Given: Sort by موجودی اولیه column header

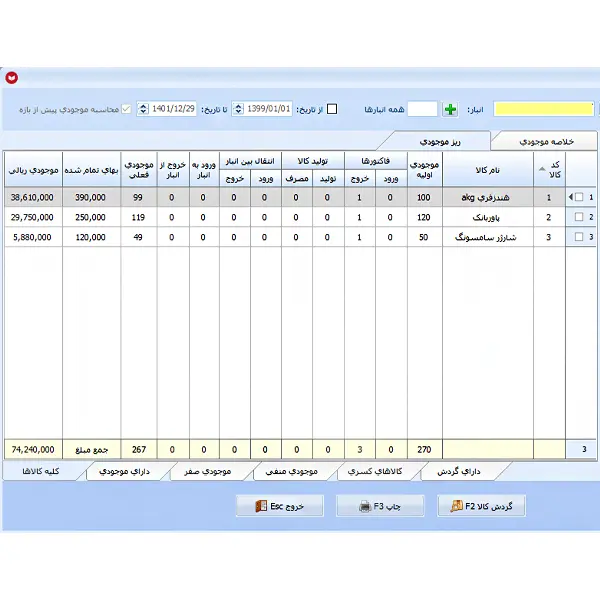Looking at the screenshot, I should coord(425,170).
